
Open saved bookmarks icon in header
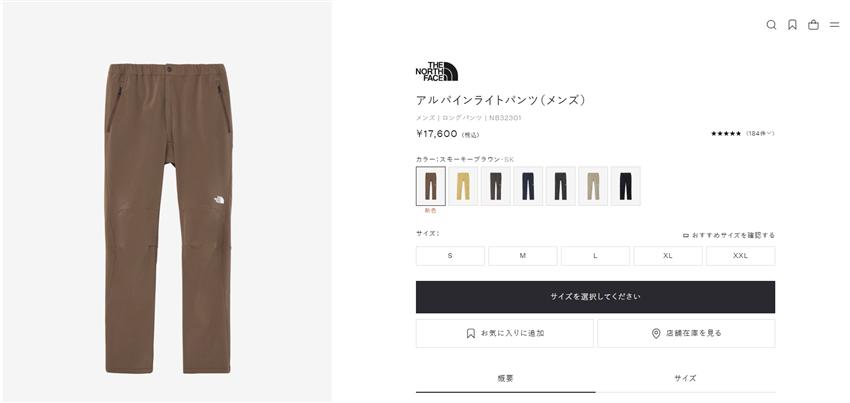(x=792, y=25)
